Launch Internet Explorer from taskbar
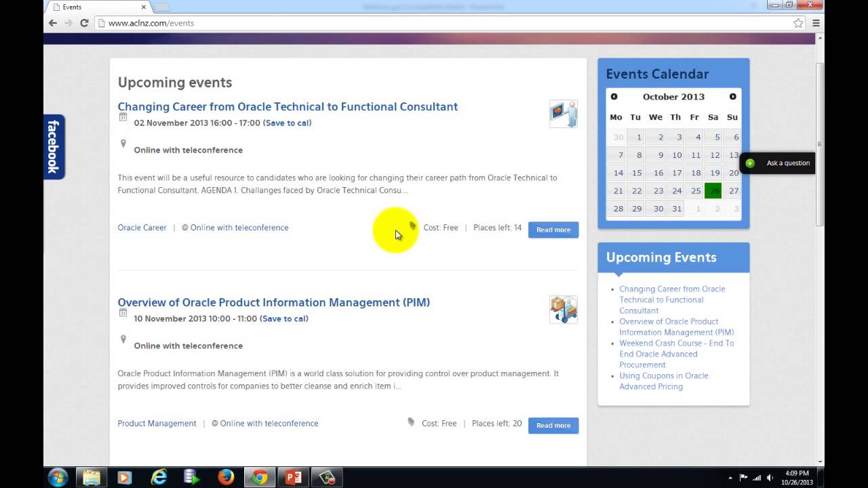This screenshot has height=488, width=868. [159, 478]
